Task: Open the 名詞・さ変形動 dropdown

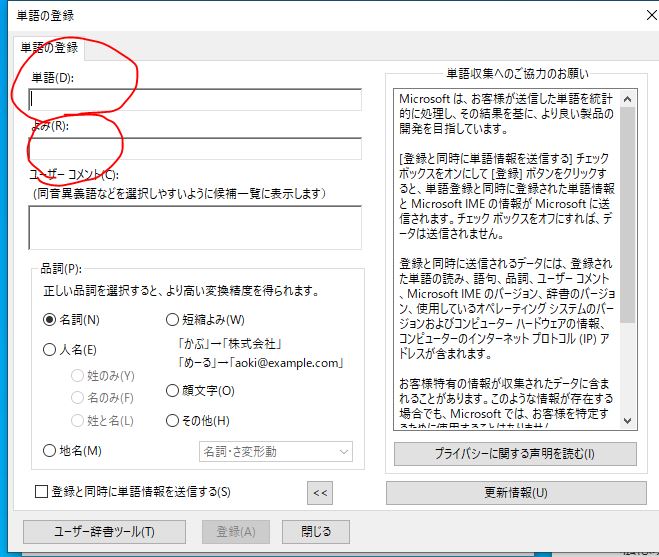Action: coord(276,452)
